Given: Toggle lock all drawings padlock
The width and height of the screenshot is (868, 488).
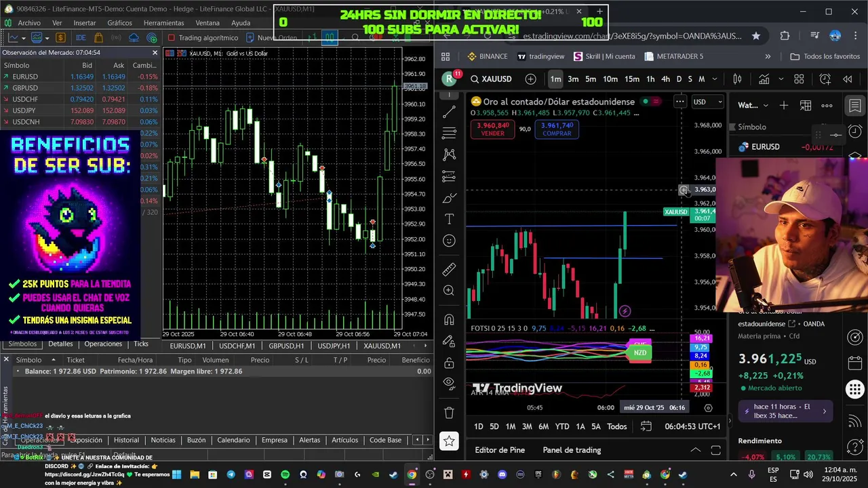Looking at the screenshot, I should pyautogui.click(x=449, y=363).
